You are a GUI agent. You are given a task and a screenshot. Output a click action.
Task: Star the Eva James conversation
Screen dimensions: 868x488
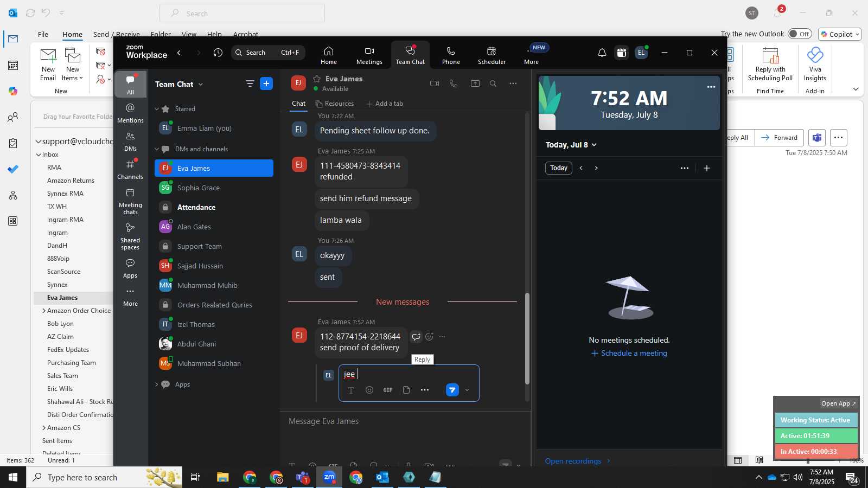[317, 79]
